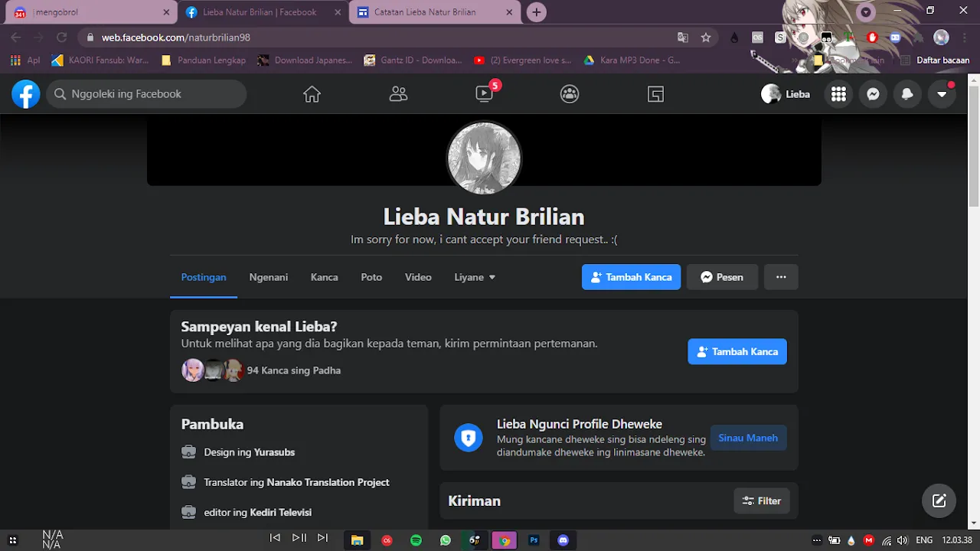Click the 94 Kanca sing Padha link
Viewport: 980px width, 551px height.
tap(294, 370)
